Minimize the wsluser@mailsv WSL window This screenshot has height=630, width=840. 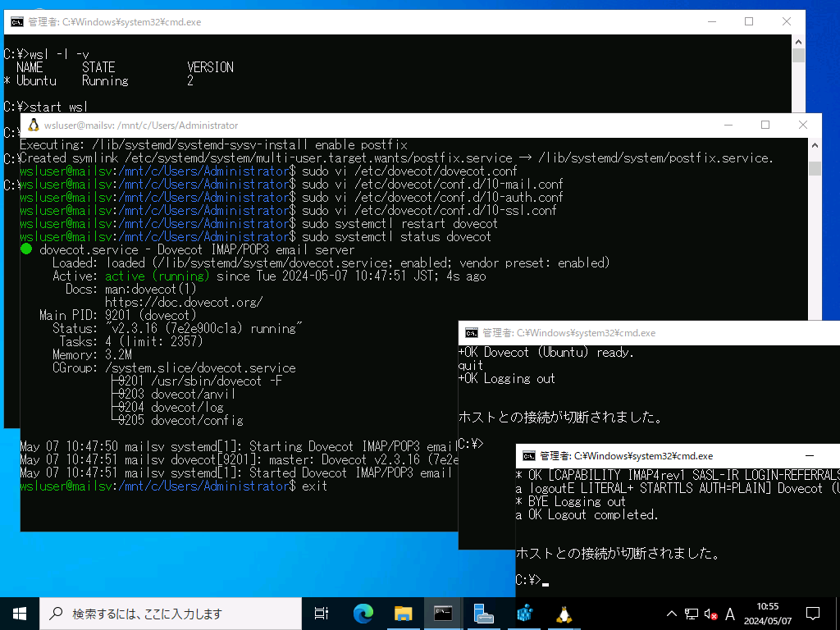point(728,124)
